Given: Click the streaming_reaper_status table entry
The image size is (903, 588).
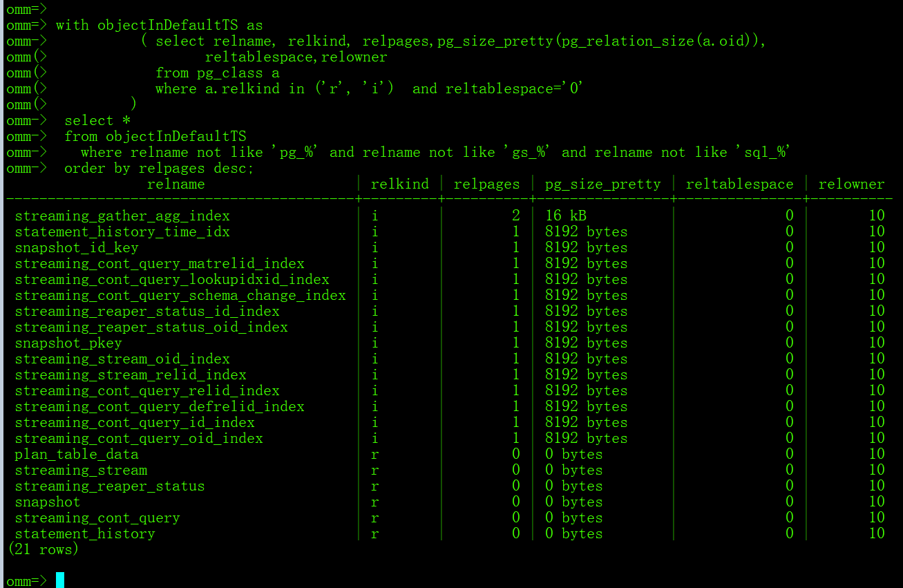Looking at the screenshot, I should [x=110, y=486].
